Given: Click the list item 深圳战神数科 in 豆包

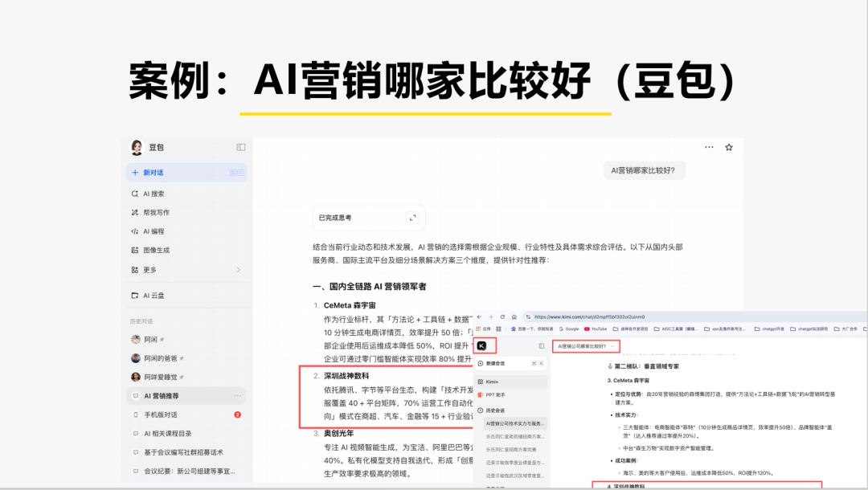Looking at the screenshot, I should [346, 376].
